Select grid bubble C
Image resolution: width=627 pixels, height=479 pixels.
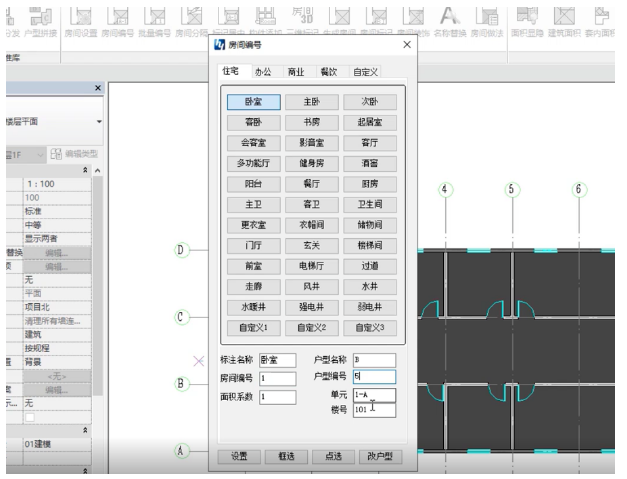(x=182, y=317)
